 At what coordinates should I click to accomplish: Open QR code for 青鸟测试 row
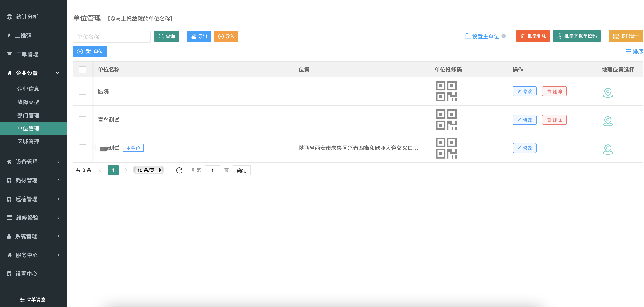click(446, 120)
